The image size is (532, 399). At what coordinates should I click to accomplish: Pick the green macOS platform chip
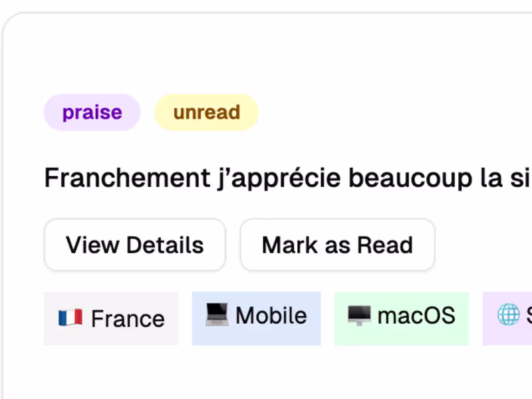click(x=401, y=319)
